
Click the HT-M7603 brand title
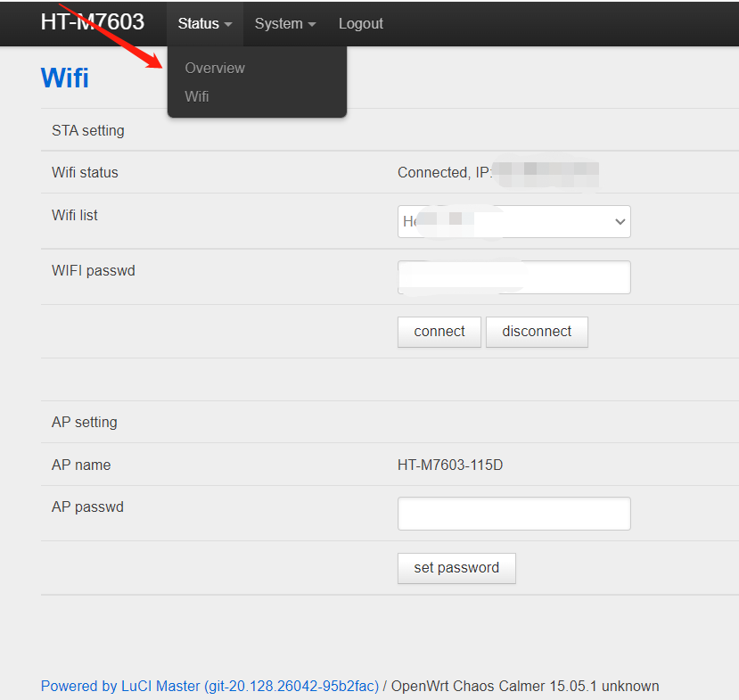92,22
